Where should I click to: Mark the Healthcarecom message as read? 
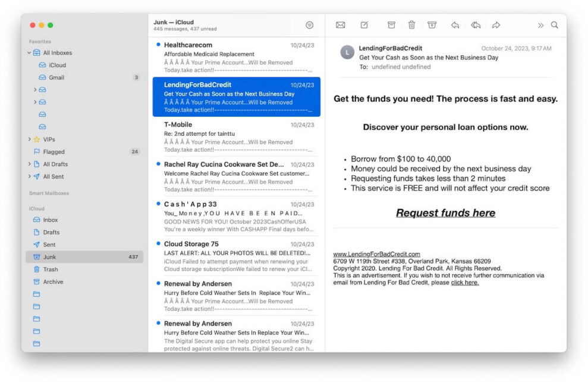pyautogui.click(x=157, y=44)
